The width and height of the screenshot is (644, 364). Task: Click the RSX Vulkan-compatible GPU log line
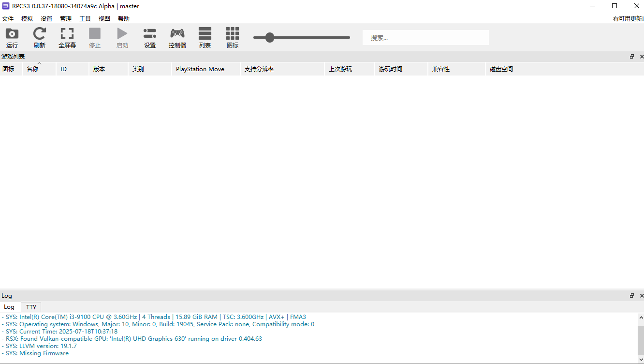pos(132,339)
